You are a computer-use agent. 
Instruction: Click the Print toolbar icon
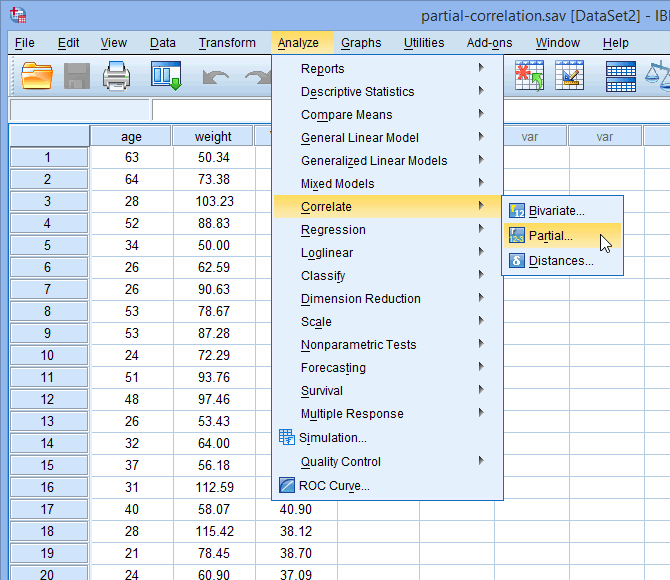pos(116,76)
